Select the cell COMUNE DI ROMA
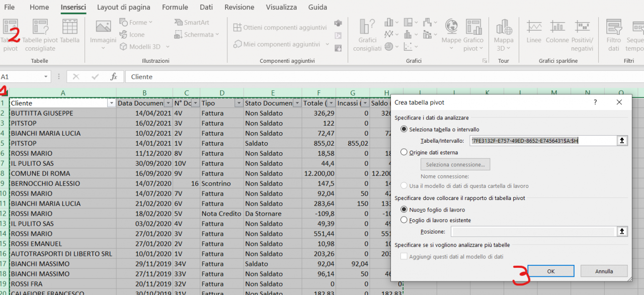The image size is (644, 295). 63,173
